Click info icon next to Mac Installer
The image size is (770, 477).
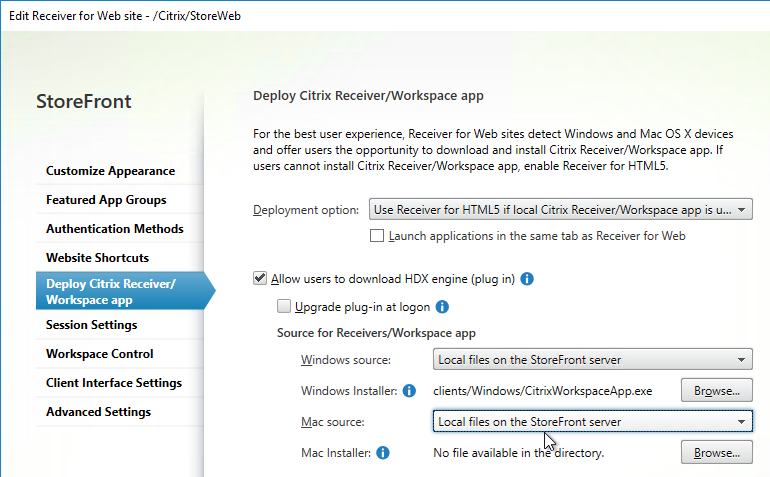pyautogui.click(x=383, y=453)
